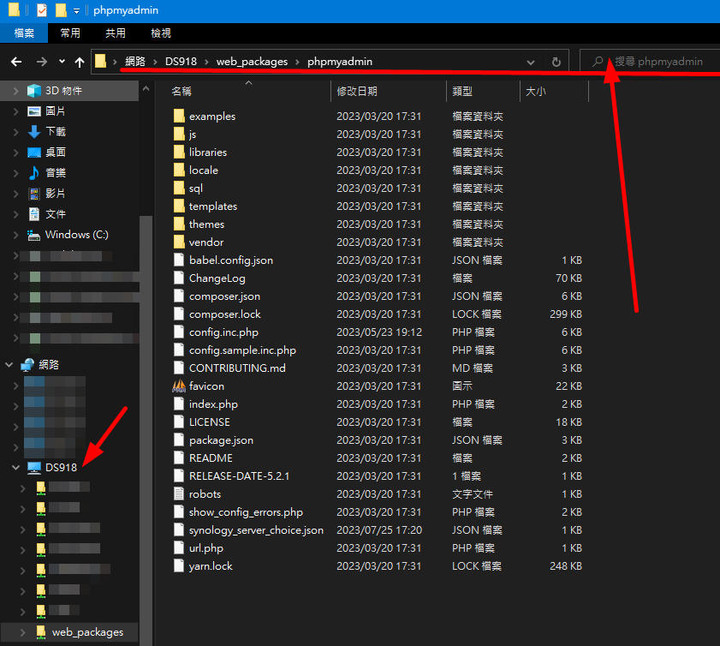Open the quick access toolbar dropdown
Image resolution: width=720 pixels, height=646 pixels.
(x=77, y=11)
